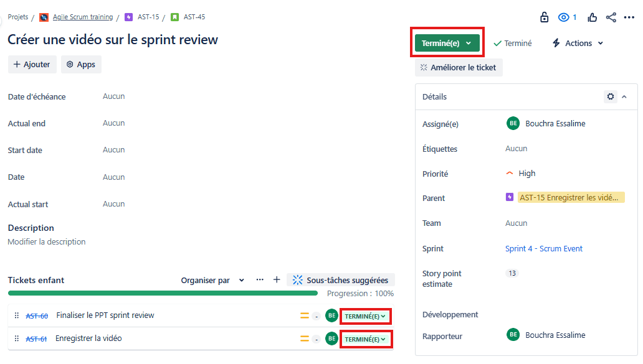Open AST-61 TERMINÉ(E) status dropdown

click(365, 339)
